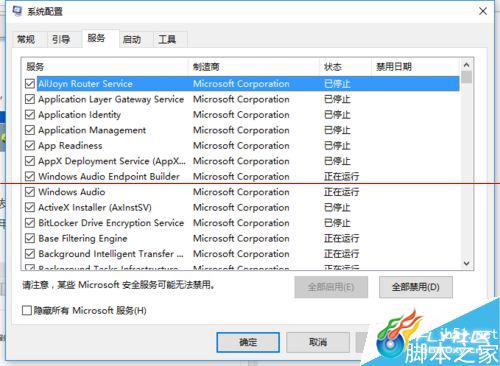Toggle BitLocker Drive Encryption Service checkbox
500x366 pixels.
[x=30, y=223]
